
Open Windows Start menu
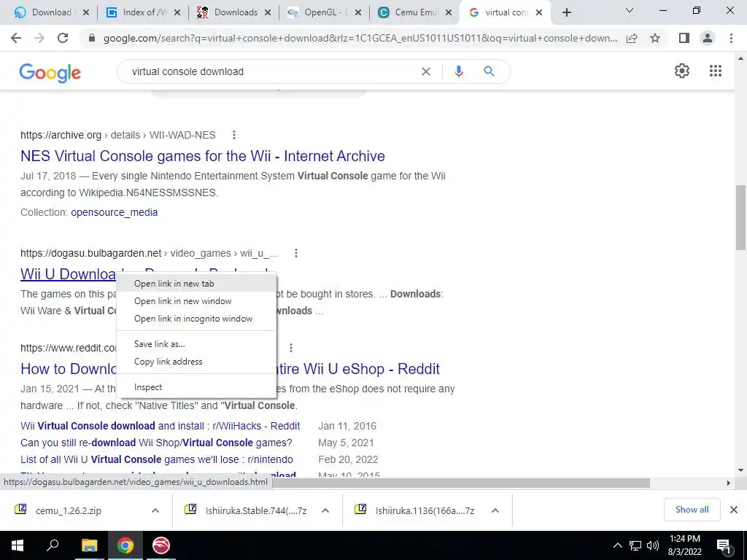click(18, 545)
